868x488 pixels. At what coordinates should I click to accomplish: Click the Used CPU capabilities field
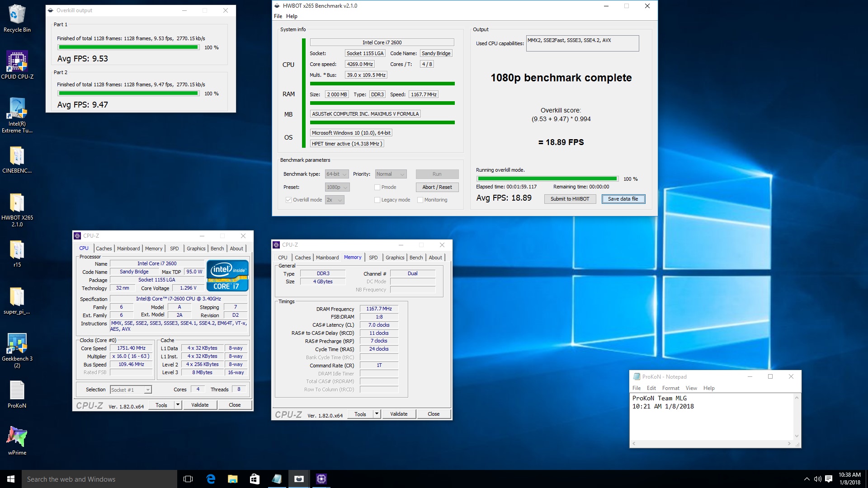tap(582, 43)
